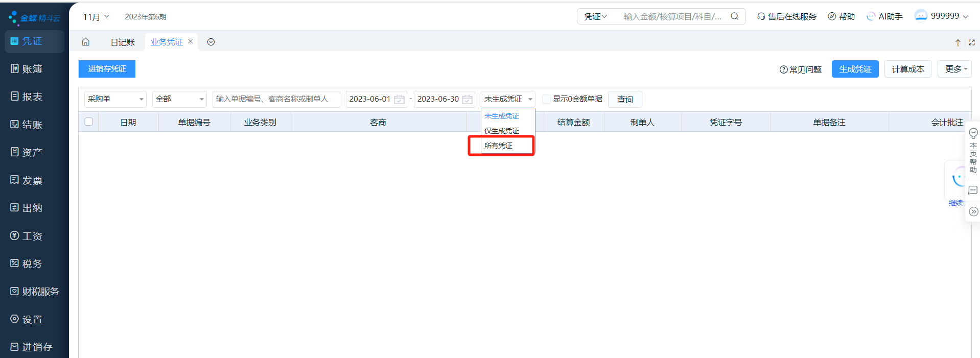Viewport: 980px width, 358px height.
Task: Enable 显示0金额单据 checkbox
Action: tap(546, 99)
